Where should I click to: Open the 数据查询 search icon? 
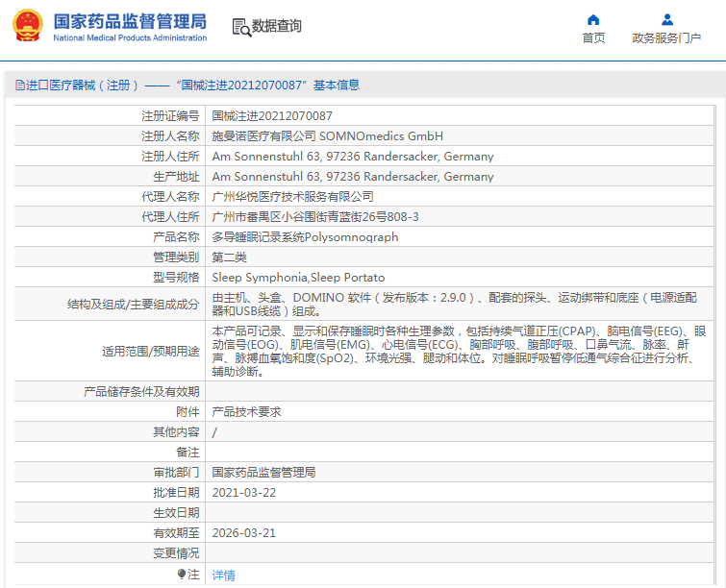tap(241, 27)
